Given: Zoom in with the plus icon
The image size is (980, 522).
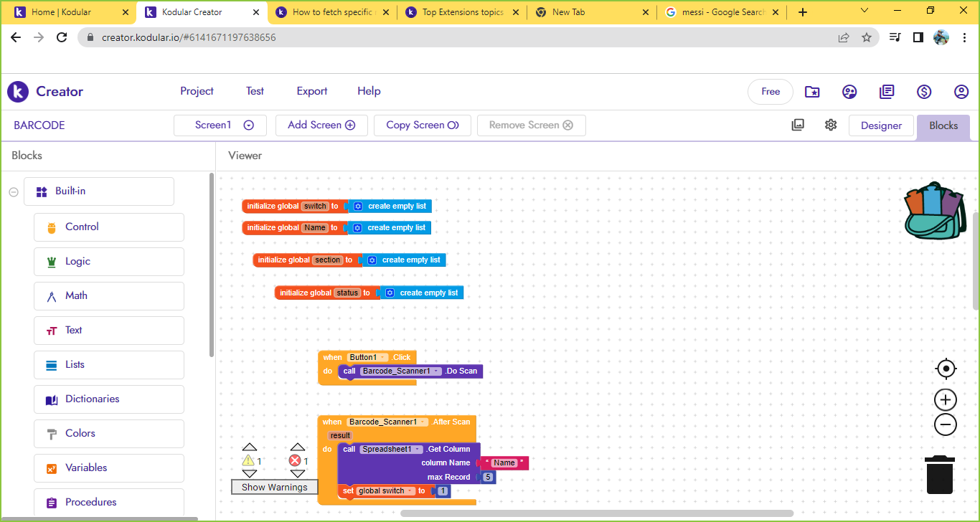Looking at the screenshot, I should pos(946,400).
